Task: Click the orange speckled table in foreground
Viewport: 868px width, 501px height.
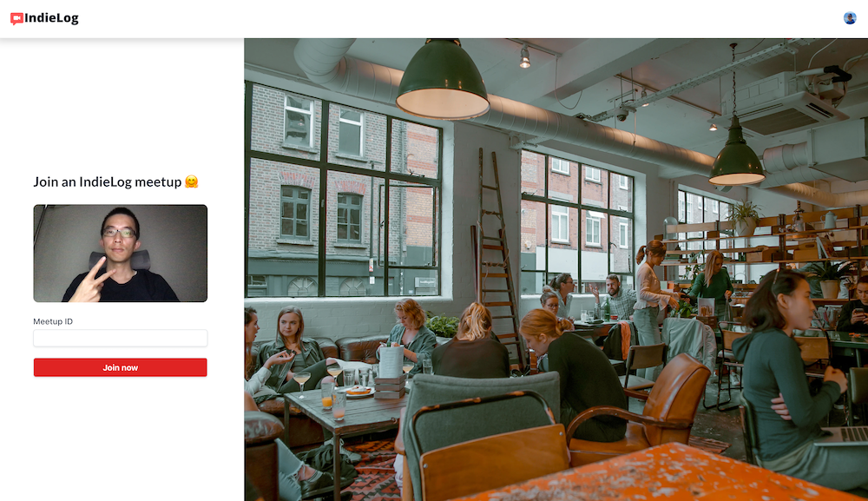Action: point(654,473)
